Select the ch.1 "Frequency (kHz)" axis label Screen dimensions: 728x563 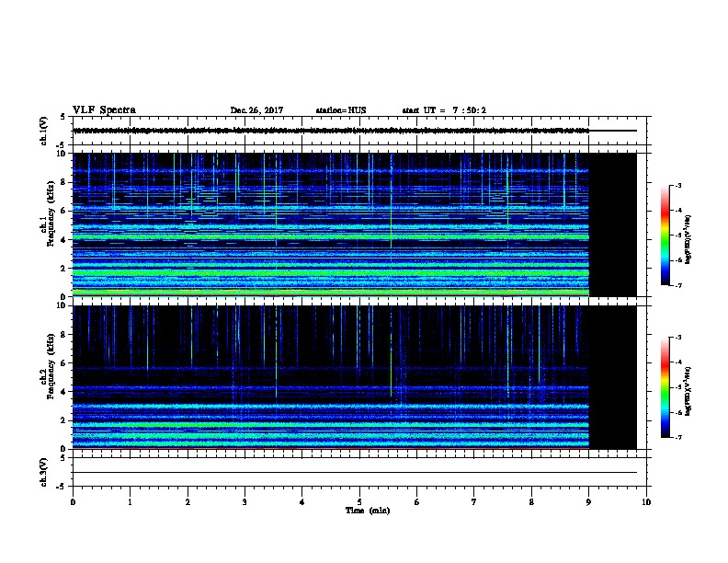tap(51, 214)
